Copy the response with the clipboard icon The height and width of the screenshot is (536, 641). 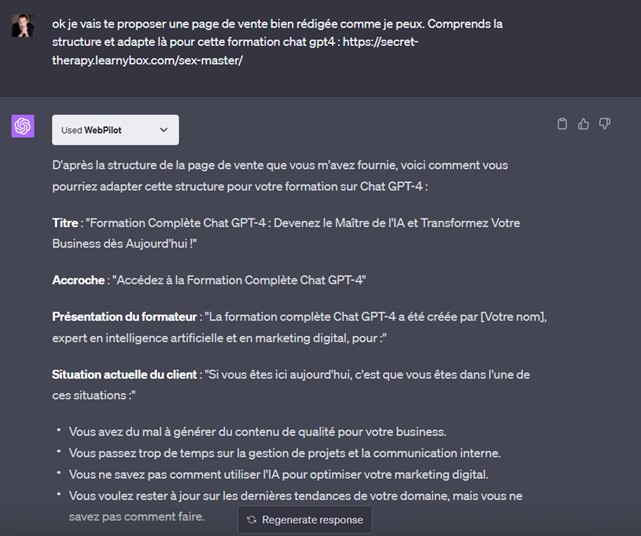coord(562,123)
